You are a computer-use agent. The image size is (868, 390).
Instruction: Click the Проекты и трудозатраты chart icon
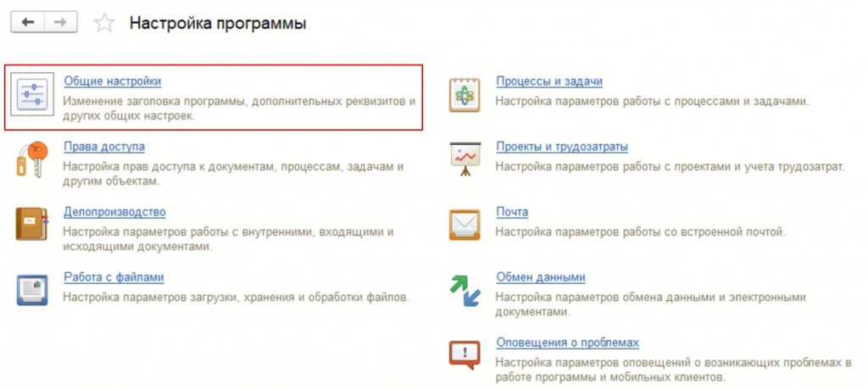click(x=465, y=159)
